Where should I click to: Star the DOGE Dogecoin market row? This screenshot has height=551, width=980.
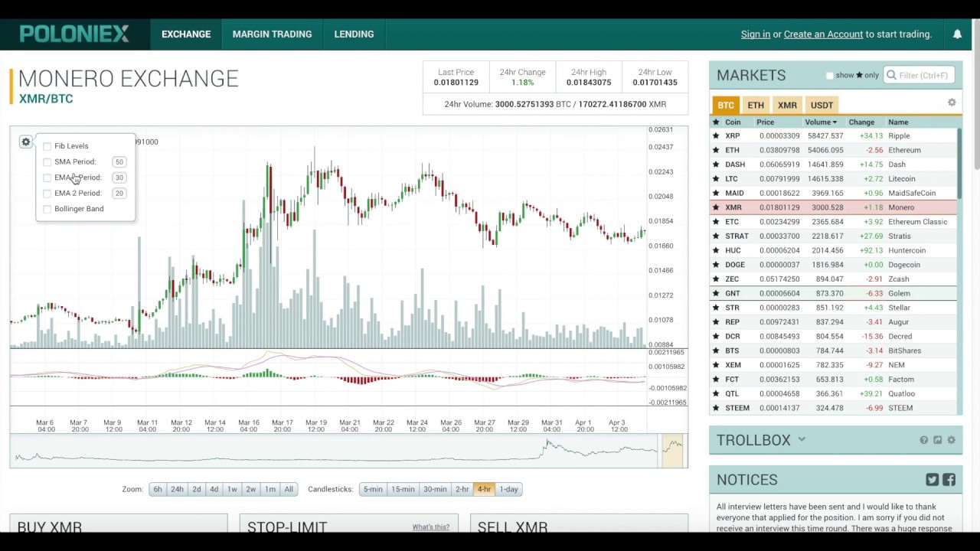[x=716, y=265]
